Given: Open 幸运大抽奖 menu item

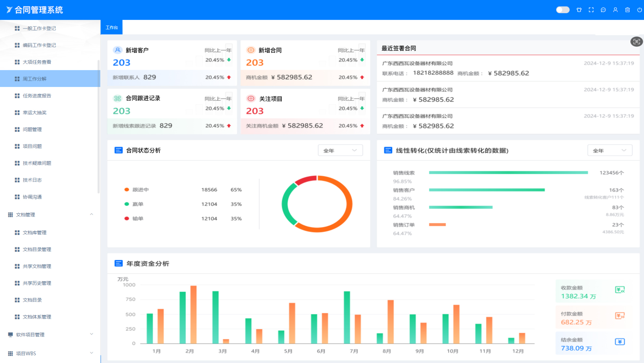Looking at the screenshot, I should (x=50, y=113).
